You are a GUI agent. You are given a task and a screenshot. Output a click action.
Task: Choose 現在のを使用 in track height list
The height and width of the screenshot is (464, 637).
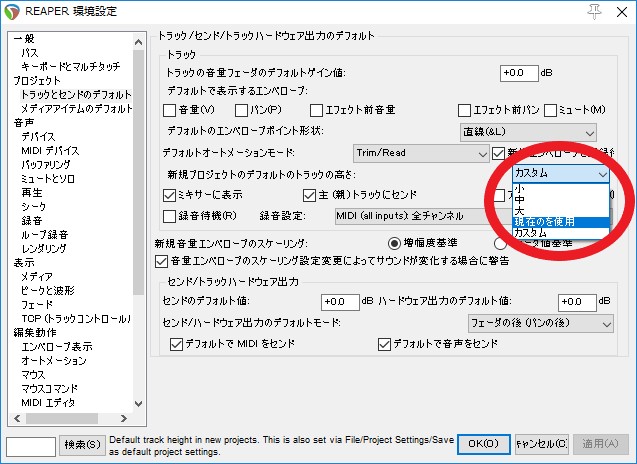(x=561, y=222)
